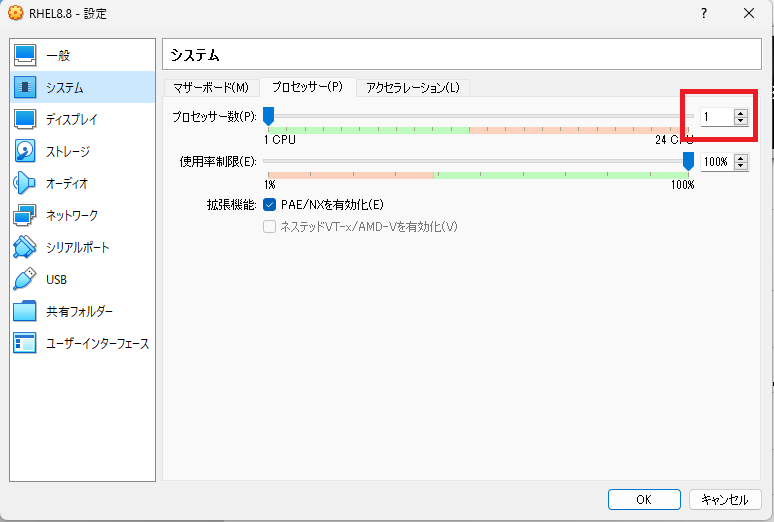Switch to the マザーボード(M) tab
This screenshot has height=522, width=774.
(211, 87)
